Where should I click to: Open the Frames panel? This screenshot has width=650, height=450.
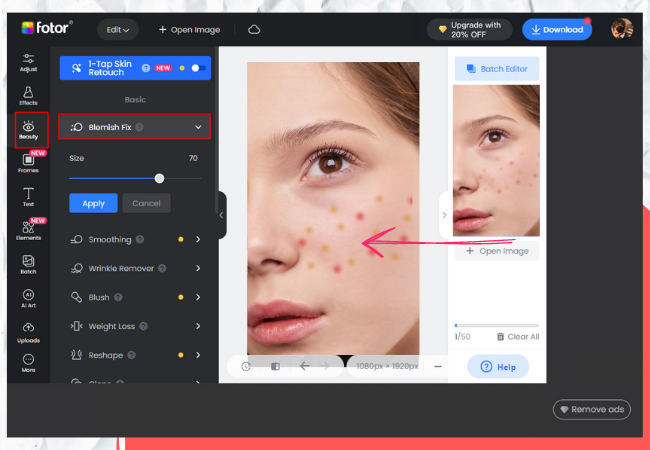pos(28,164)
